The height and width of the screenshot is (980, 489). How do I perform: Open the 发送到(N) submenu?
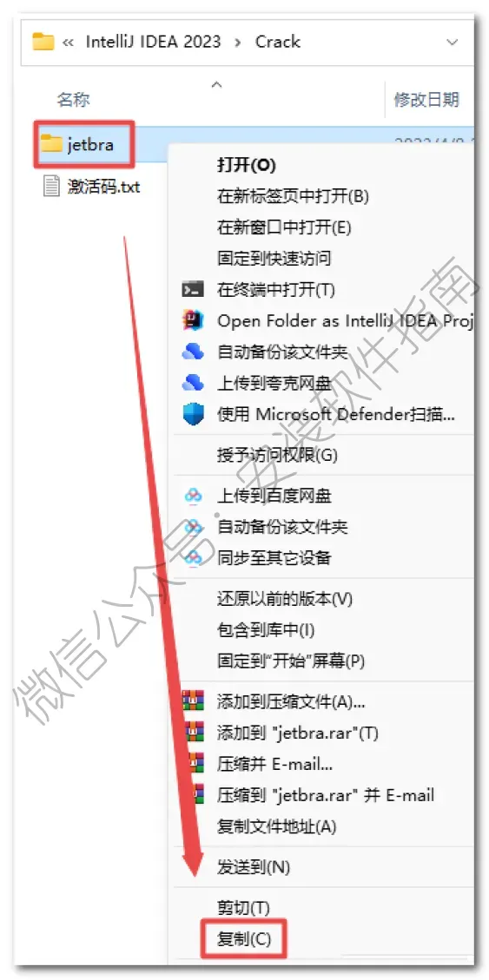[254, 867]
